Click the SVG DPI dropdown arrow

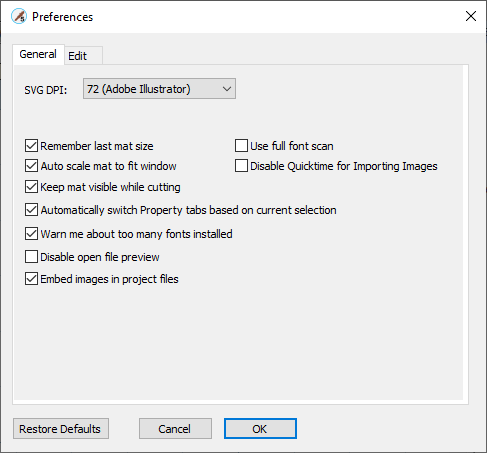pyautogui.click(x=227, y=89)
